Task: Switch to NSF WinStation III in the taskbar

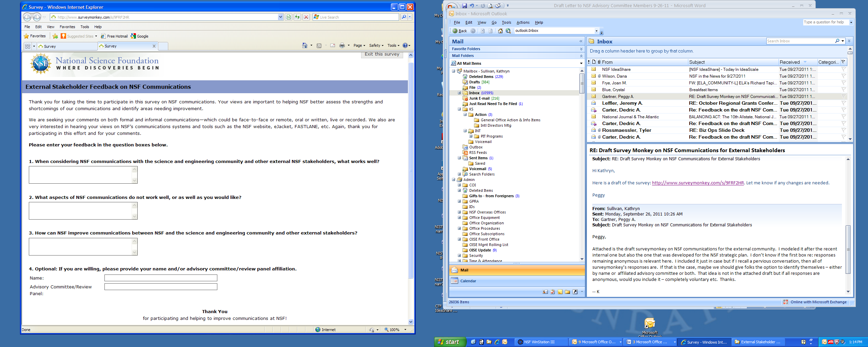Action: pos(541,342)
